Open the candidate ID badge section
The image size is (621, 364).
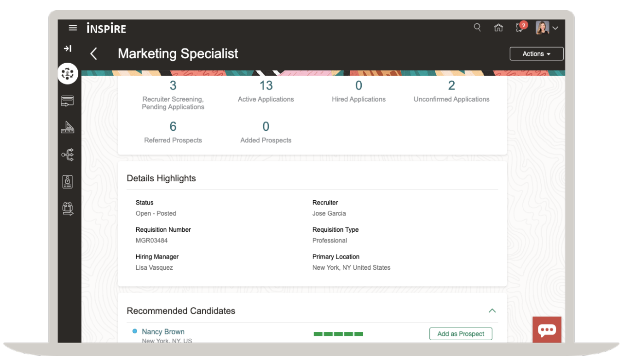coord(68,181)
